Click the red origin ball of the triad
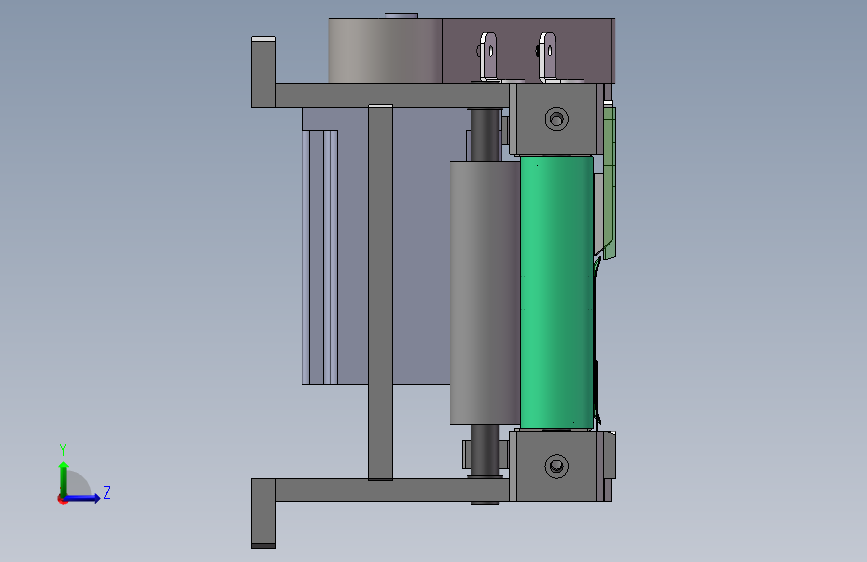This screenshot has width=867, height=562. coord(62,499)
